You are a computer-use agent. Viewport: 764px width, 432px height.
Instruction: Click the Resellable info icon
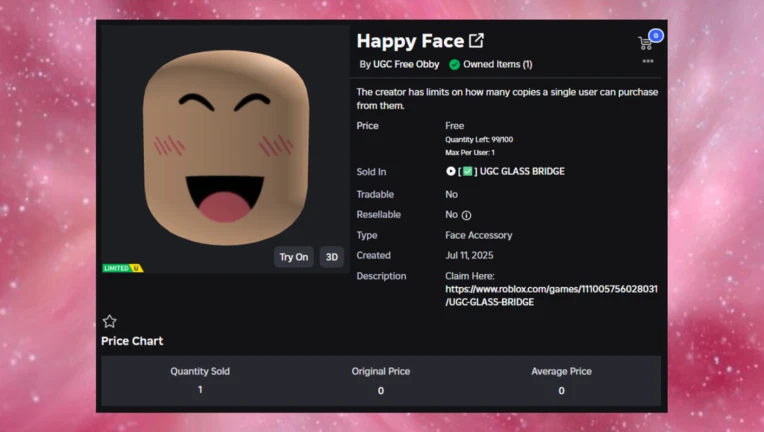[466, 215]
